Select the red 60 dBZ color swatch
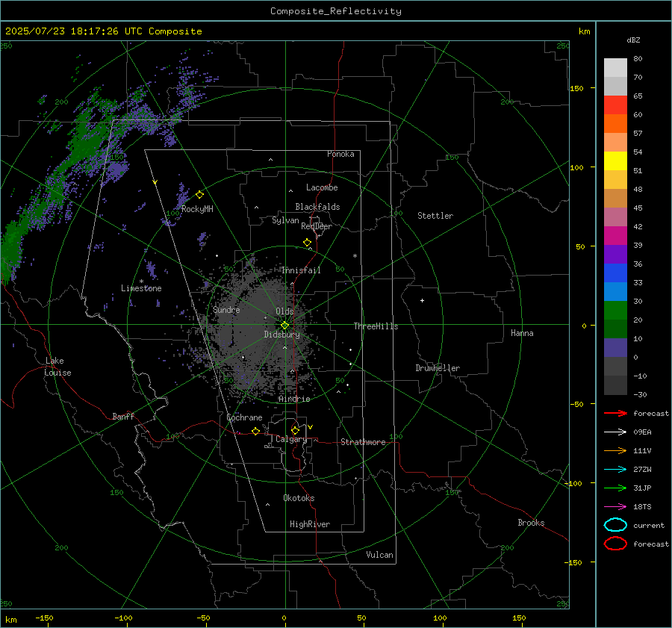The image size is (672, 628). click(x=615, y=105)
